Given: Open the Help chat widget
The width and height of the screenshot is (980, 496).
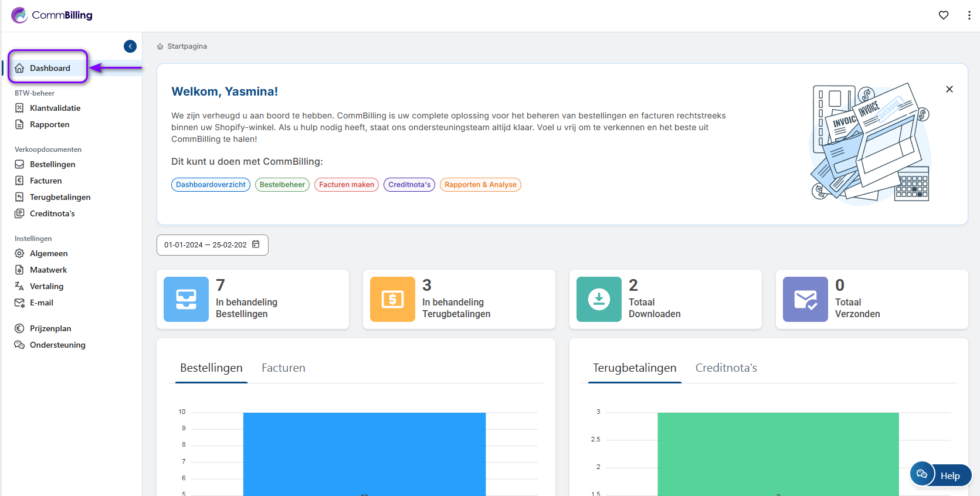Looking at the screenshot, I should [941, 475].
